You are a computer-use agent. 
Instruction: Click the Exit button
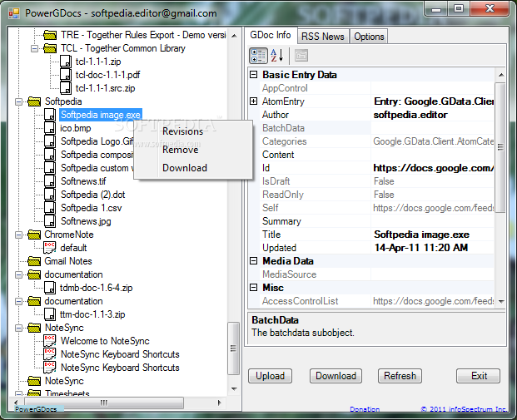479,376
